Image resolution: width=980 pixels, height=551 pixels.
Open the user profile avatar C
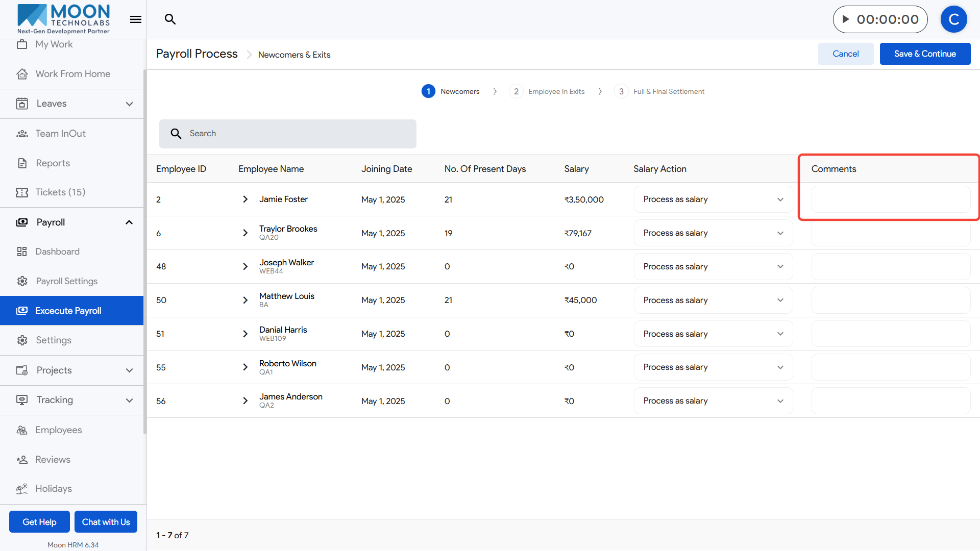coord(953,19)
